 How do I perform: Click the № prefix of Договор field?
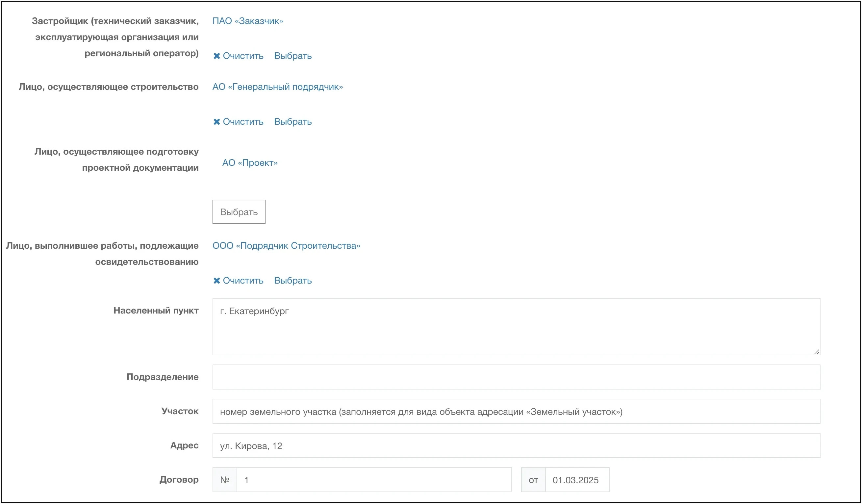pyautogui.click(x=225, y=480)
